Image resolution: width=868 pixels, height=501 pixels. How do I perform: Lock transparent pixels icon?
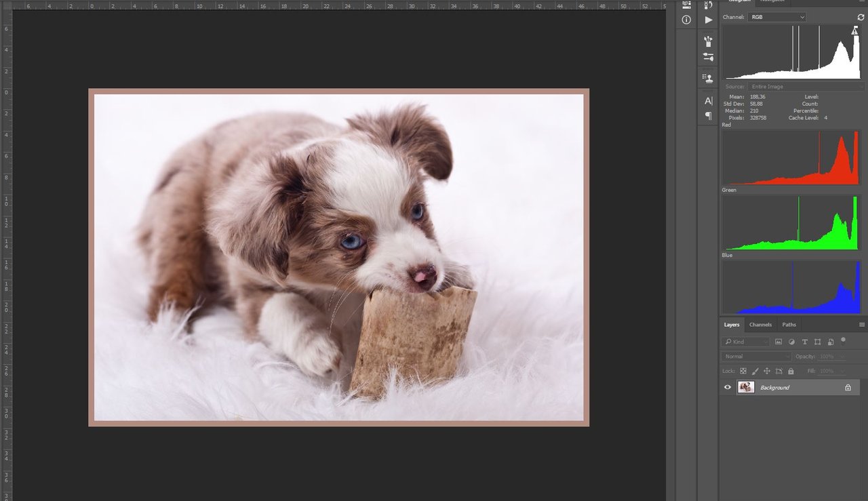(x=743, y=371)
